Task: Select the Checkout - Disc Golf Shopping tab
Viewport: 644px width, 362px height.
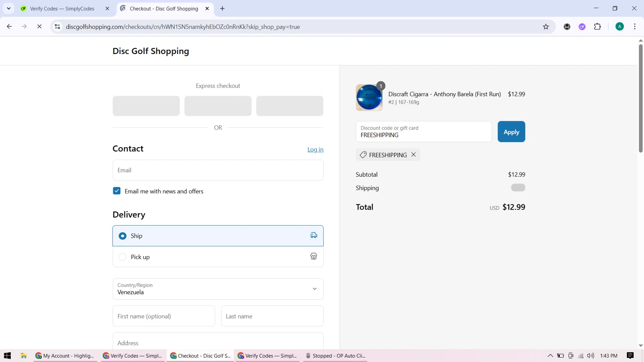Action: (x=164, y=9)
